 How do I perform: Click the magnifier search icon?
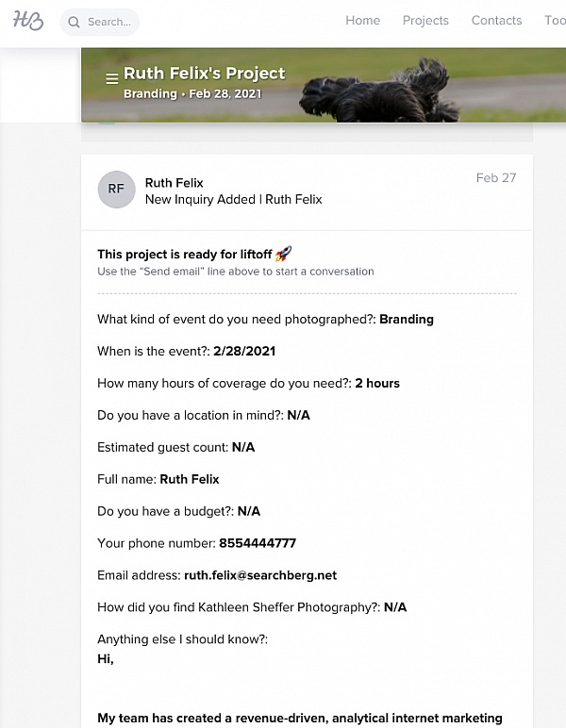click(x=74, y=22)
